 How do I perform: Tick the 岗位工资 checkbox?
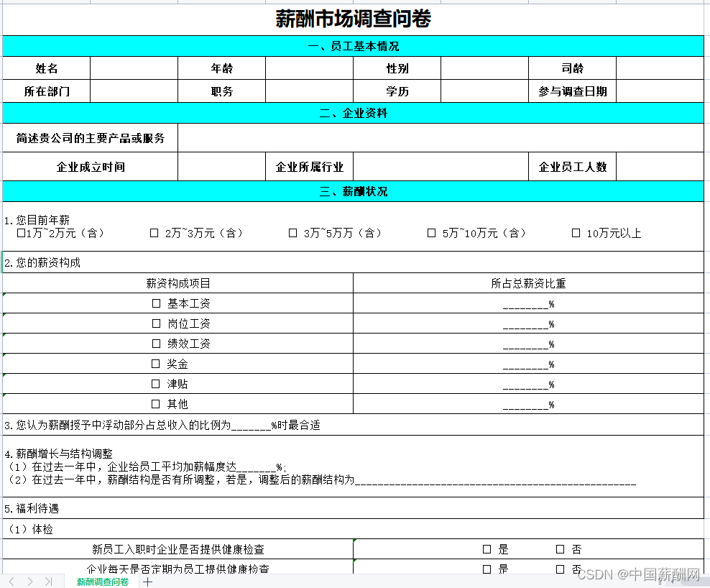click(x=156, y=323)
